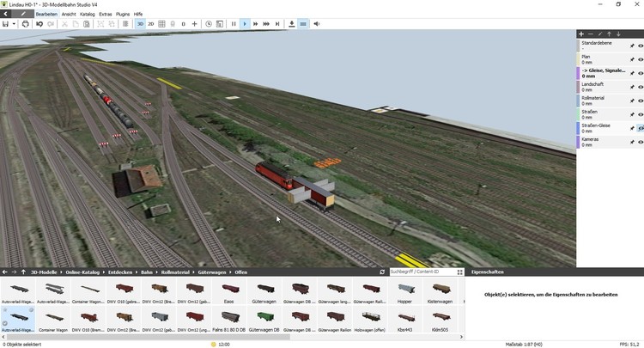This screenshot has height=348, width=644.
Task: Fast-forward simulation at double speed
Action: click(x=256, y=24)
